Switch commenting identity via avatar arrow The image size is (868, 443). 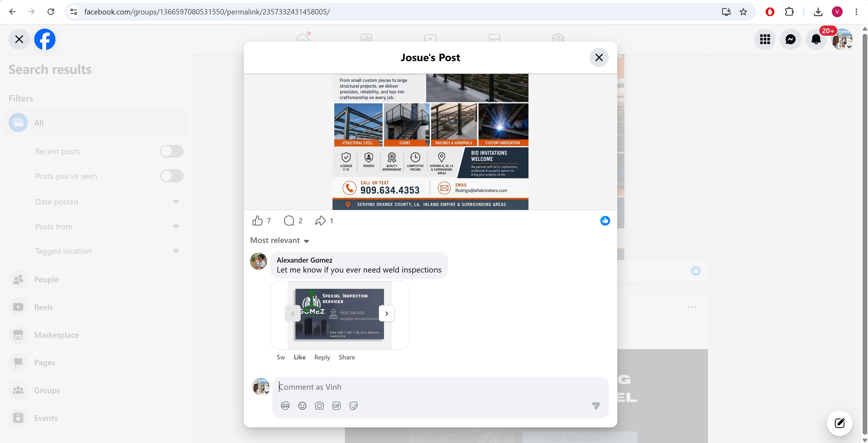click(267, 392)
